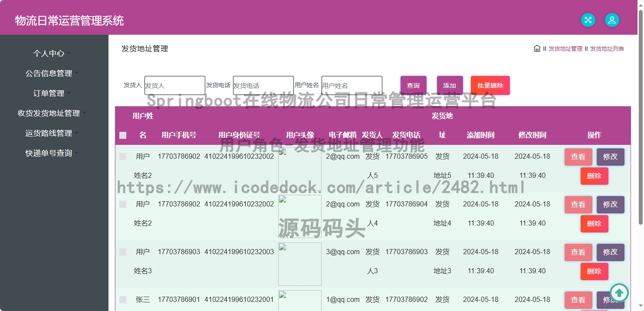Open broken avatar image in 张三 row
Screen dimensions: 644x311
300,301
